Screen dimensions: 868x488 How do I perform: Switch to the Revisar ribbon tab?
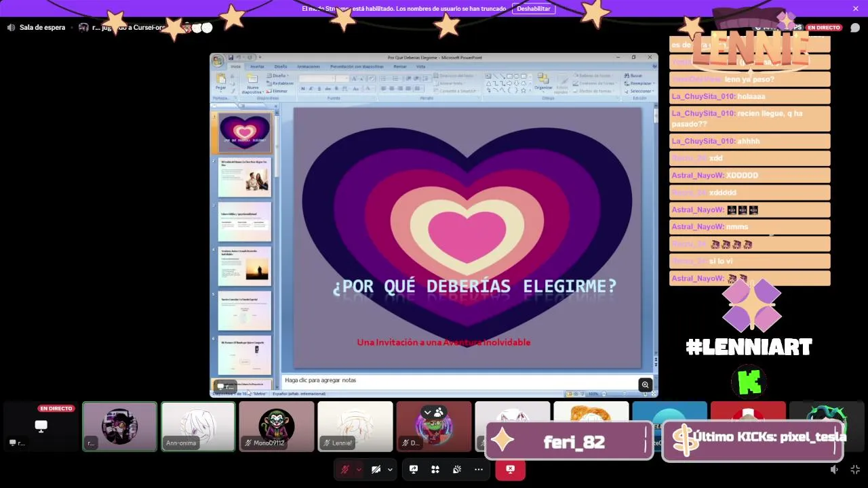point(400,66)
